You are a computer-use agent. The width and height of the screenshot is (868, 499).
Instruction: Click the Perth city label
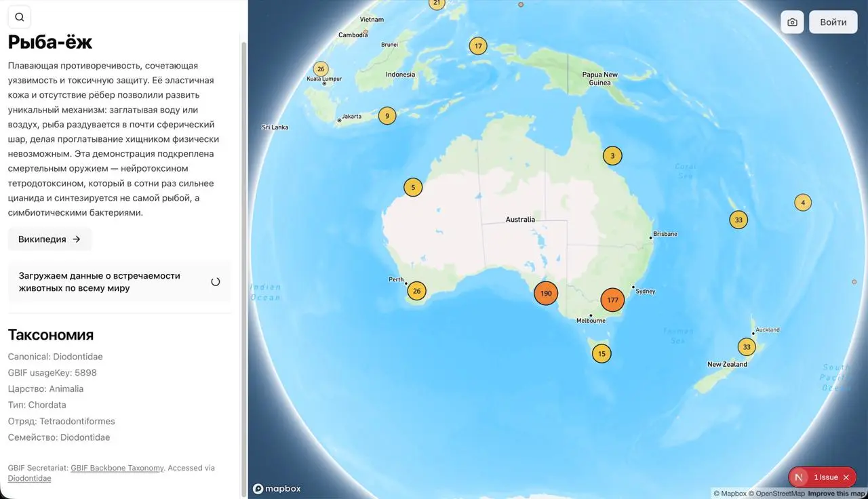click(x=396, y=279)
